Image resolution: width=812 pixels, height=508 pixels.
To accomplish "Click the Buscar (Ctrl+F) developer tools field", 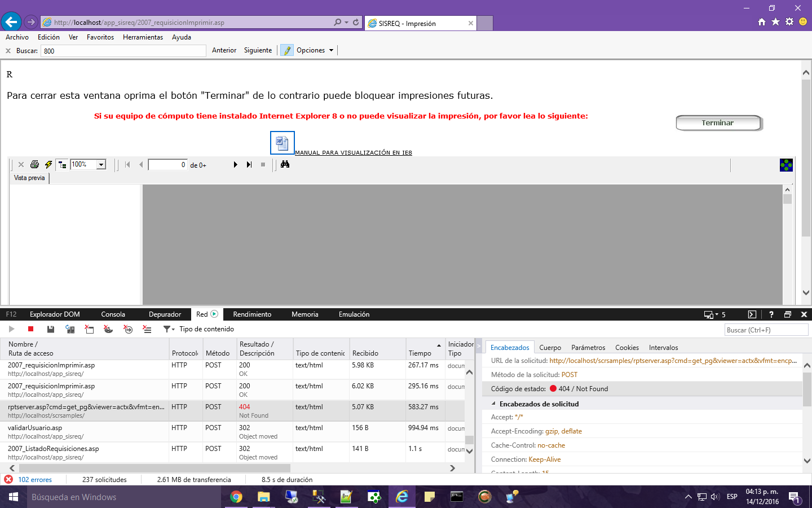I will coord(766,330).
